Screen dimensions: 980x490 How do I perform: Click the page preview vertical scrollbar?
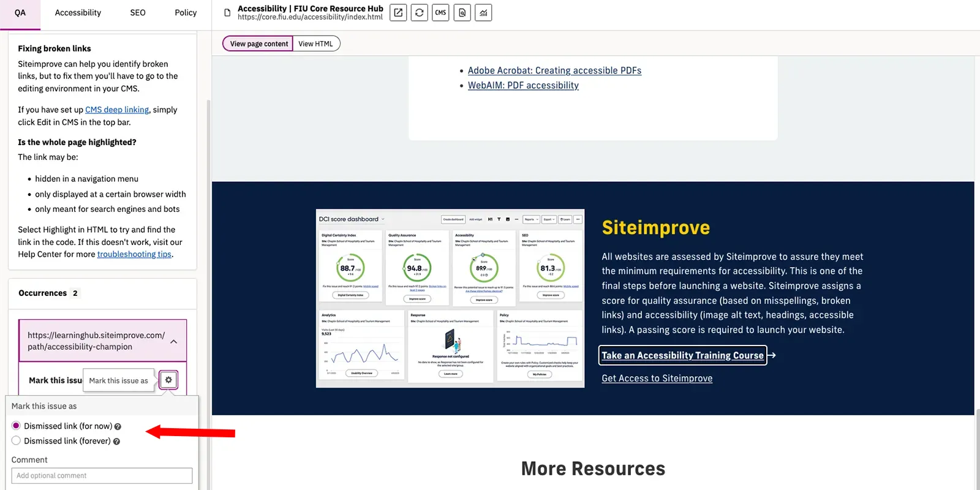[x=978, y=450]
